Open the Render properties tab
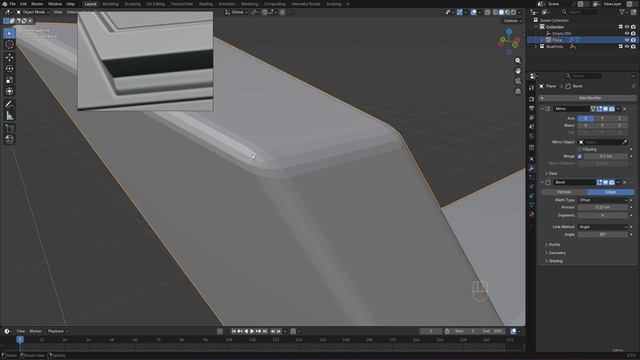The image size is (640, 360). (x=531, y=99)
